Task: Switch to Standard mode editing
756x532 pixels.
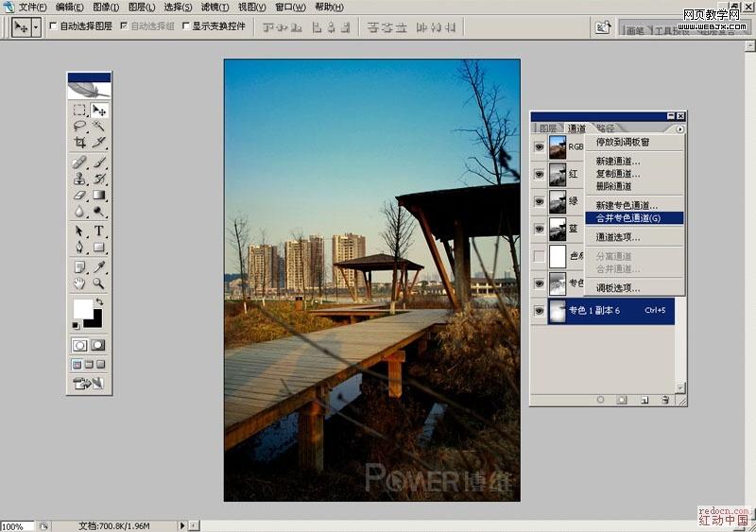Action: (80, 345)
